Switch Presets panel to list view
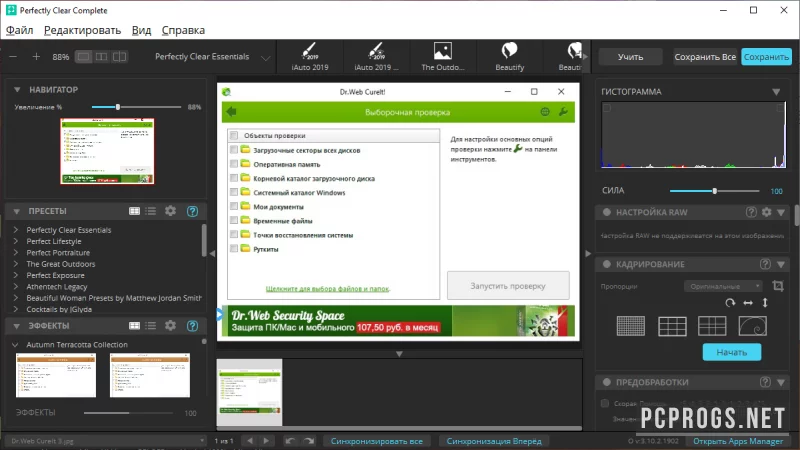Viewport: 800px width, 450px height. (151, 211)
